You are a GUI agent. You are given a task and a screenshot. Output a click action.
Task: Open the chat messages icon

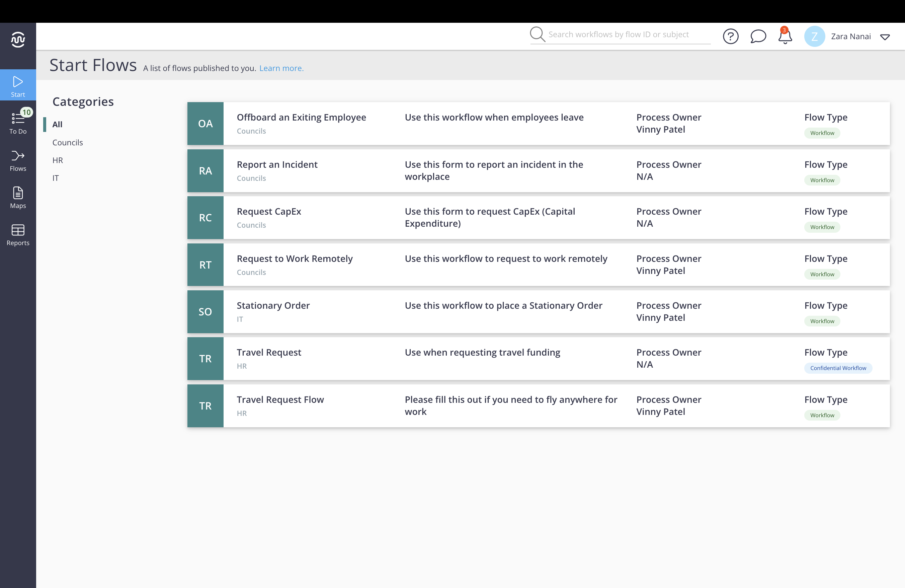[757, 36]
